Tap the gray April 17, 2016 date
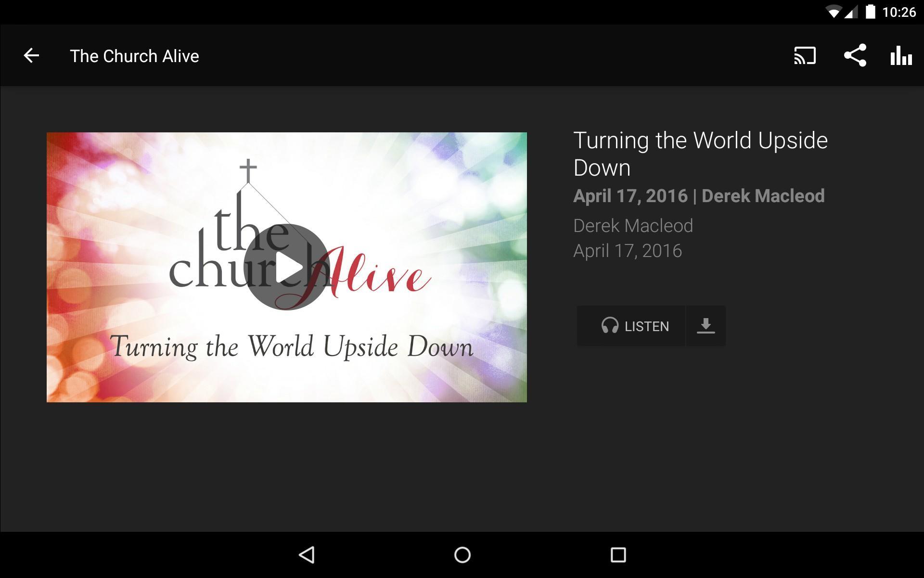 pos(628,251)
